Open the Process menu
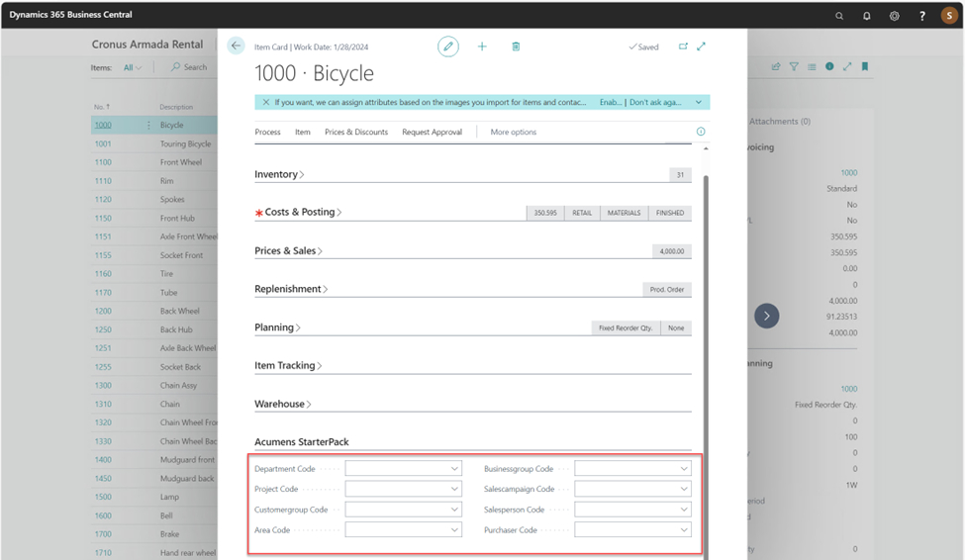The height and width of the screenshot is (560, 965). (267, 132)
